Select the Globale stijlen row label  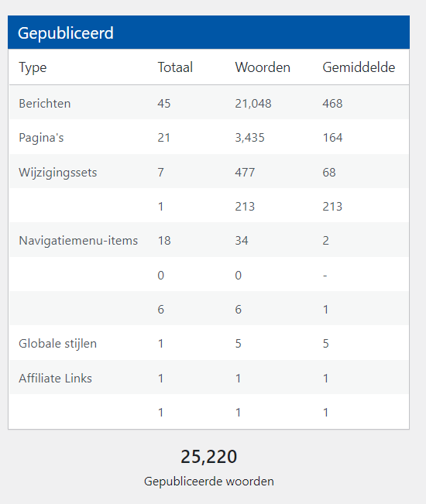pyautogui.click(x=58, y=344)
